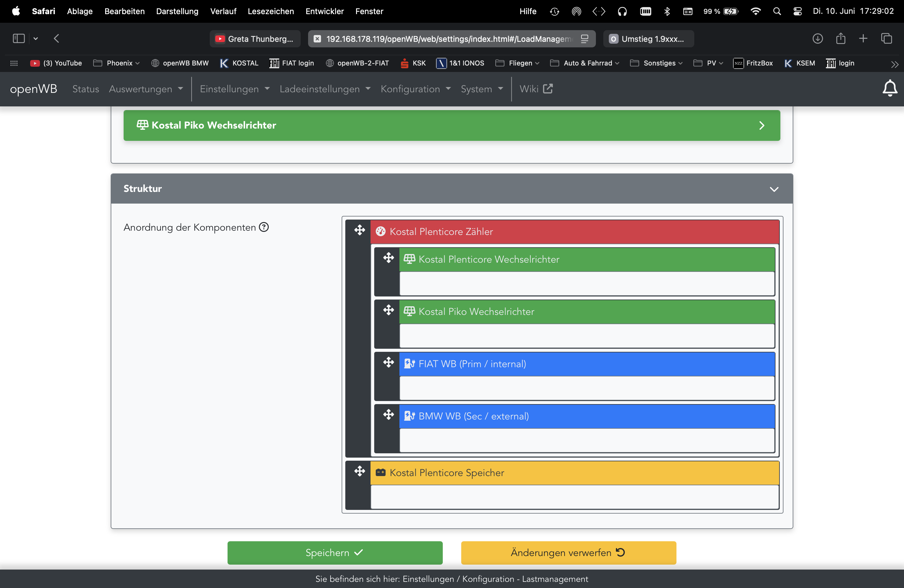Image resolution: width=904 pixels, height=588 pixels.
Task: Click the Speichern button
Action: click(x=335, y=553)
